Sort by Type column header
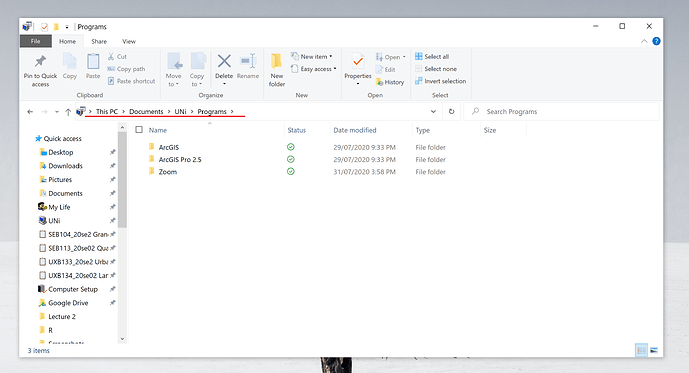The image size is (689, 373). coord(423,130)
